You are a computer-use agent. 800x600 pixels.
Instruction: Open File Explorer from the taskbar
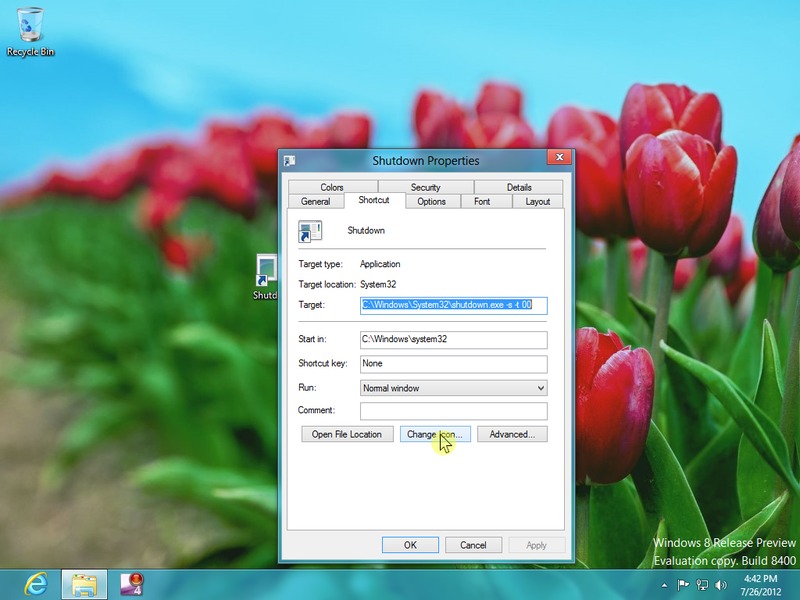tap(84, 584)
